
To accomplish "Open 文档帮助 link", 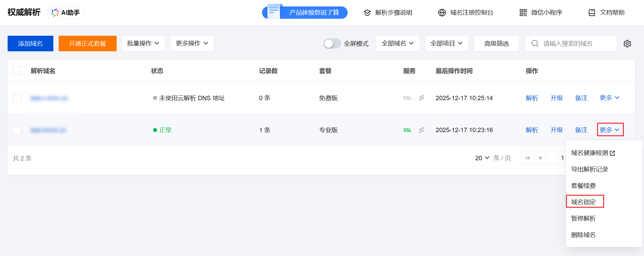I will 612,13.
